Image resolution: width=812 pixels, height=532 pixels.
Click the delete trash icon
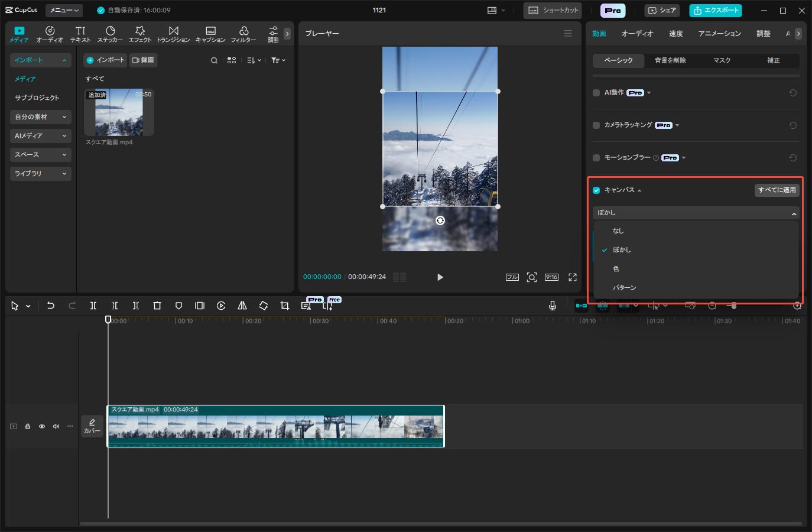157,306
